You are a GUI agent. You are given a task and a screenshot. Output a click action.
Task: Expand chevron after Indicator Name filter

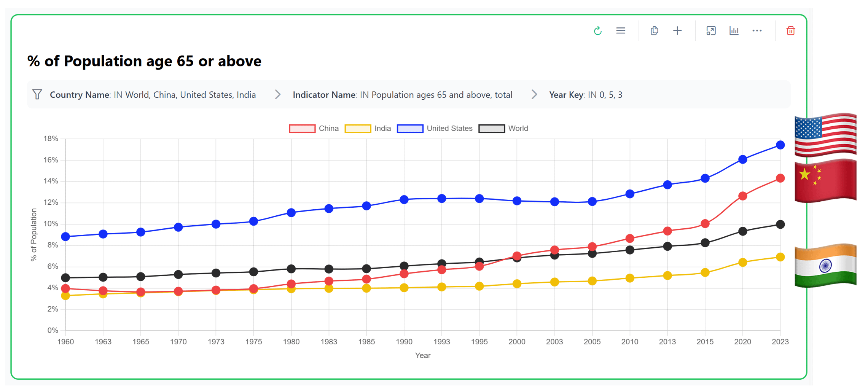[534, 94]
